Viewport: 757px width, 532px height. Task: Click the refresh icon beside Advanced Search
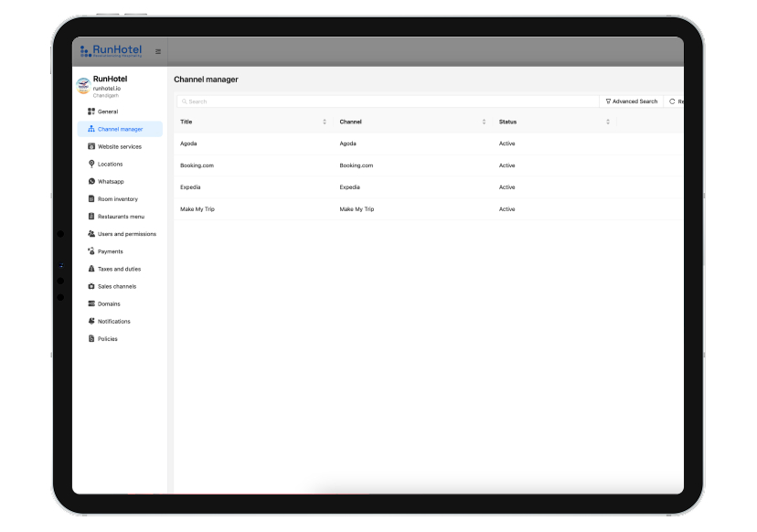[x=672, y=101]
